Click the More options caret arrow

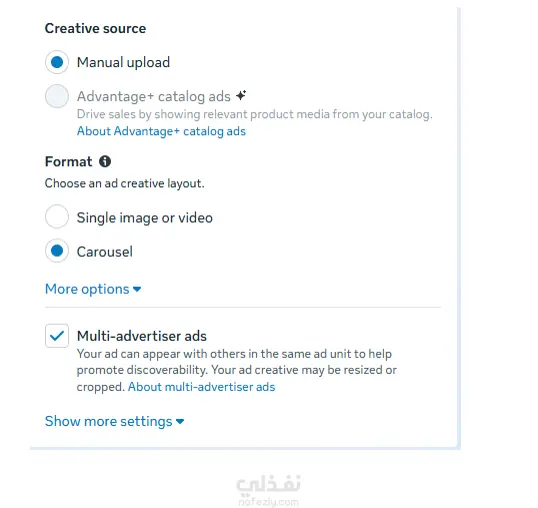click(137, 289)
